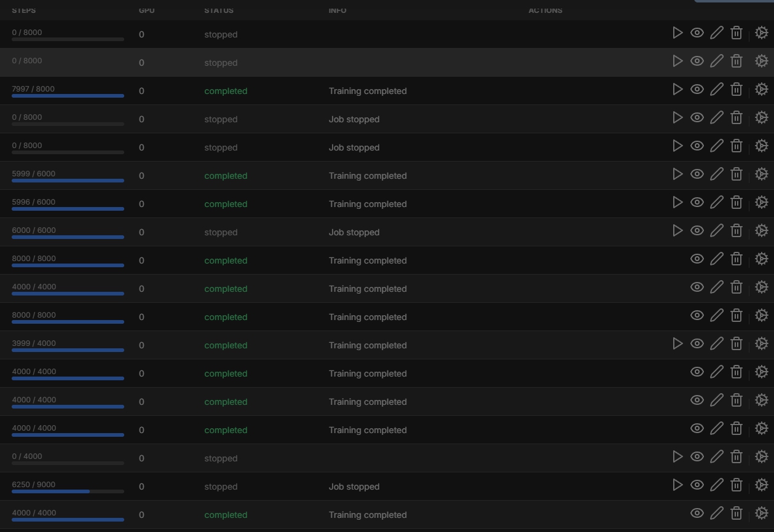Viewport: 774px width, 532px height.
Task: Open gear menu for 0 / 4000 job
Action: point(762,456)
